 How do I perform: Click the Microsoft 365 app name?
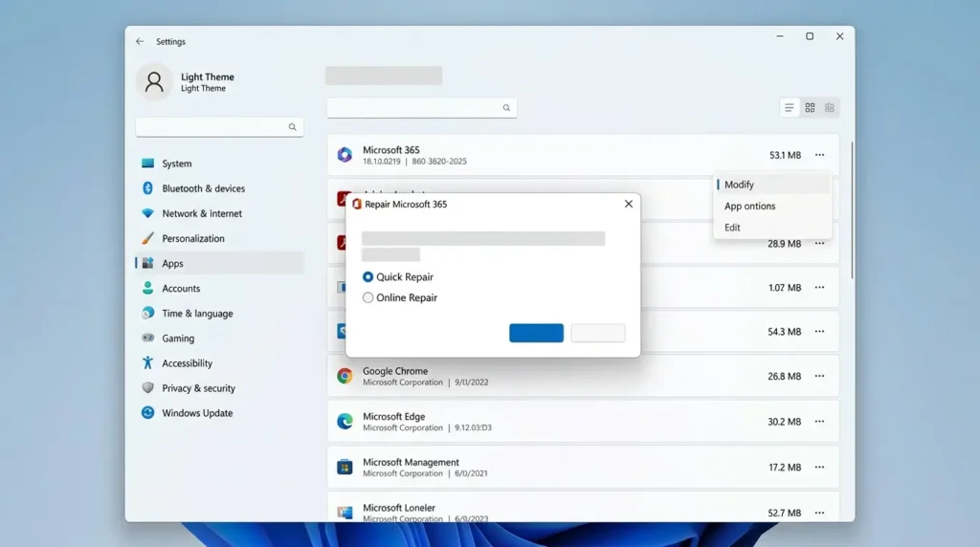coord(391,150)
